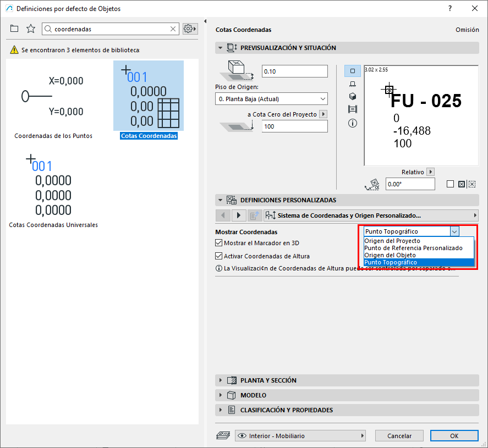Collapse Previsualización y Situación panel
Screen dimensions: 488x448
(x=221, y=48)
